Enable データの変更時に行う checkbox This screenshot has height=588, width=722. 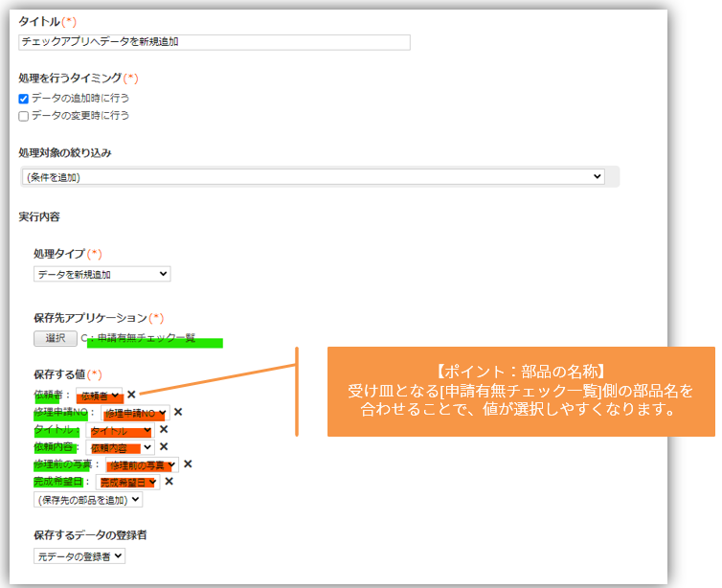(x=24, y=116)
